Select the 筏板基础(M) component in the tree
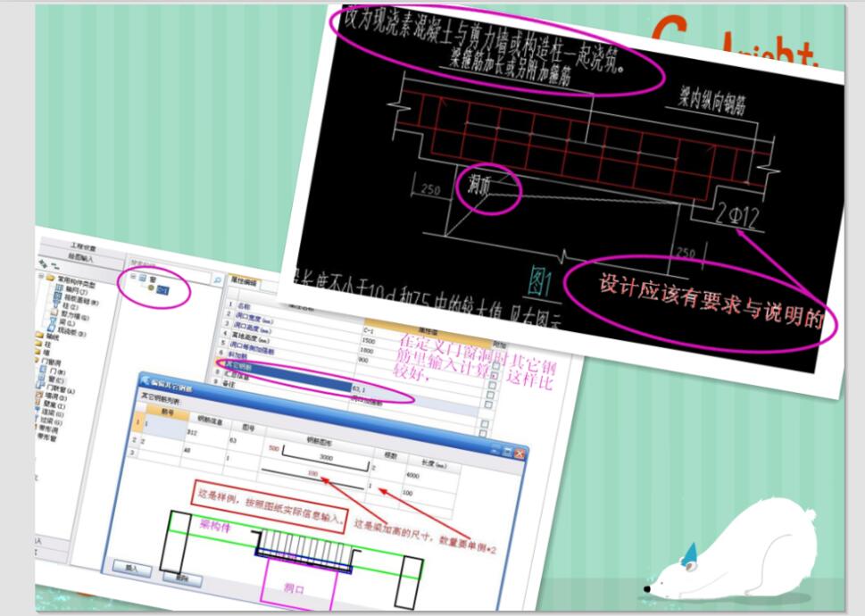The image size is (865, 616). click(76, 300)
